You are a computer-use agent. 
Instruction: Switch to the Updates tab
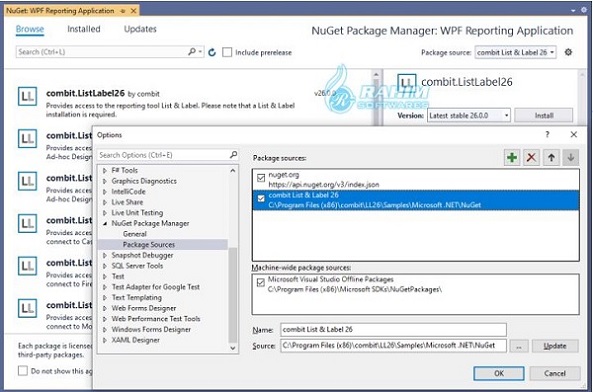[140, 29]
